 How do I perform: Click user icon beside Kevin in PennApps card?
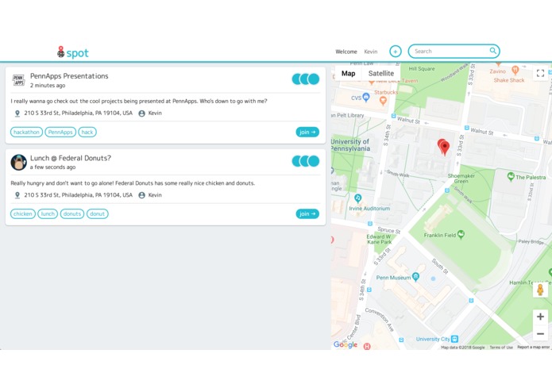point(142,113)
